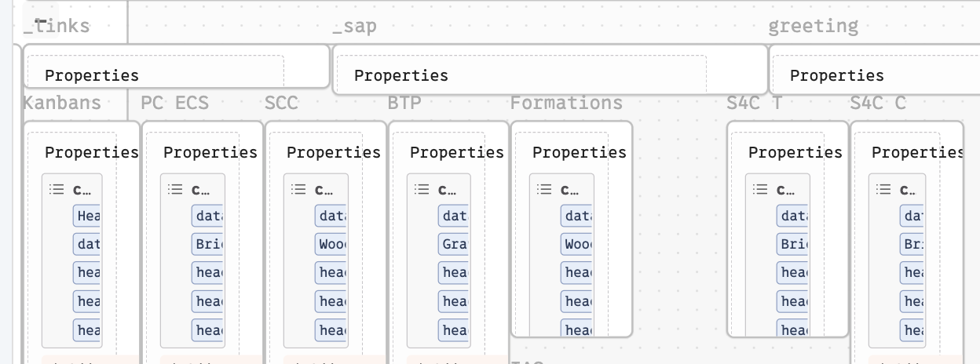Select the 'Woo' item in Formations node
The image size is (980, 364).
(x=576, y=244)
